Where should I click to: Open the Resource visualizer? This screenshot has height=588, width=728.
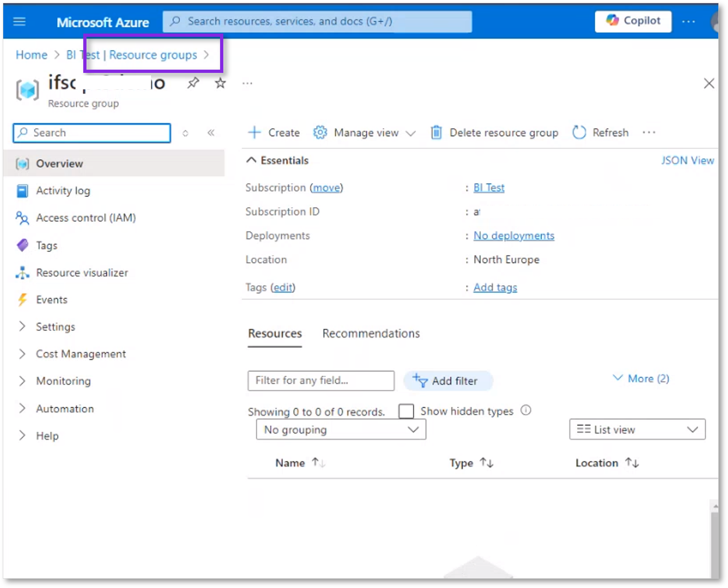point(82,273)
